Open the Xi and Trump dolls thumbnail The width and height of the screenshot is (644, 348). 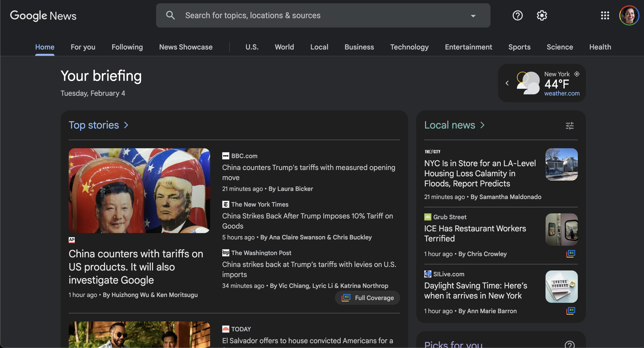point(139,191)
